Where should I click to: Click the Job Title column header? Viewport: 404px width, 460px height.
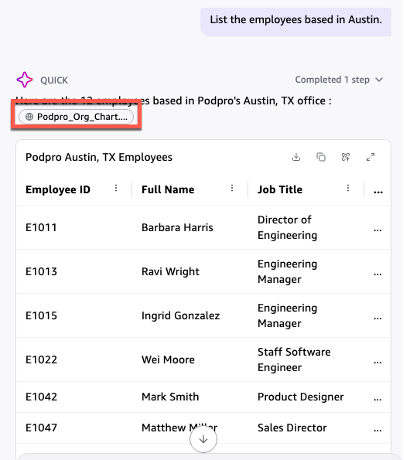[x=280, y=190]
